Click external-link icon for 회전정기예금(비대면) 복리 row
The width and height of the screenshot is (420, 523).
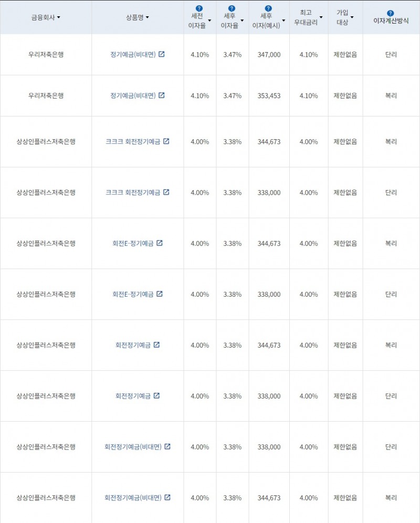[167, 497]
